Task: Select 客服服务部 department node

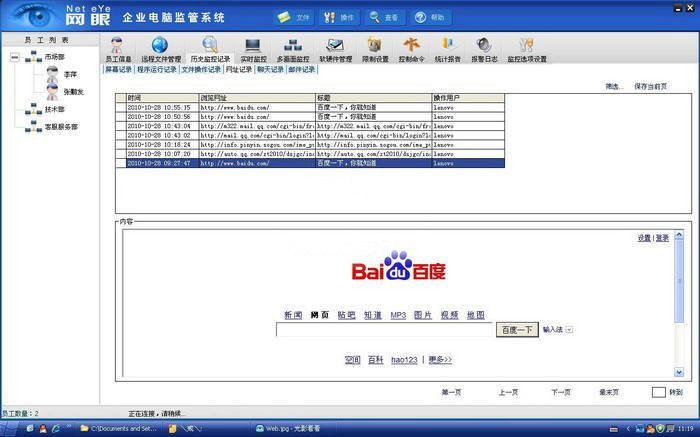Action: click(61, 127)
